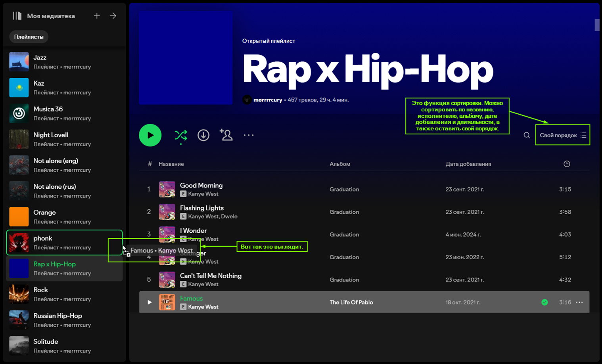Open the Russian Hip-Hop playlist
The height and width of the screenshot is (364, 602).
click(x=65, y=320)
